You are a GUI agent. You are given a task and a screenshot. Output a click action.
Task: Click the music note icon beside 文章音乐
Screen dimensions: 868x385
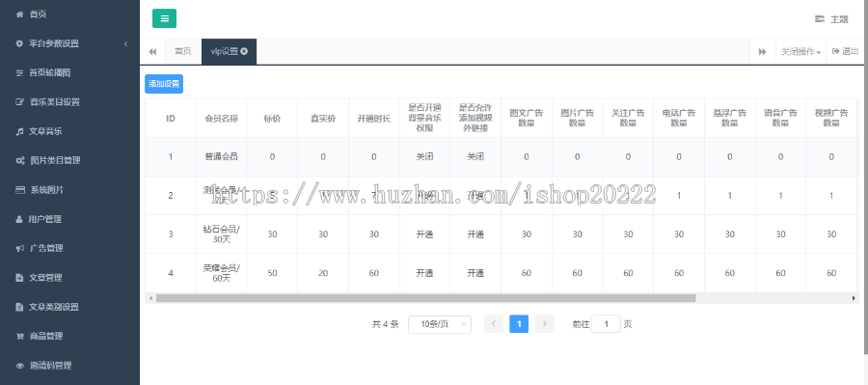tap(19, 131)
